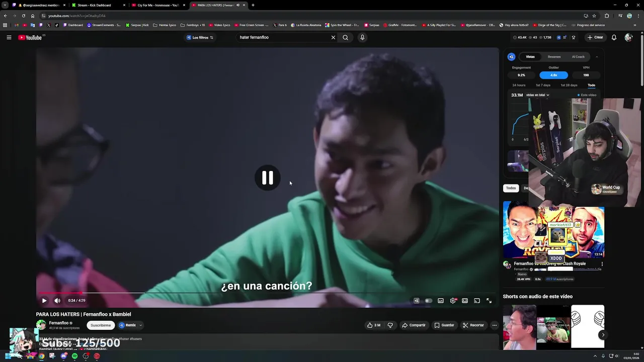This screenshot has width=644, height=362.
Task: Start voice search with microphone icon
Action: (362, 37)
